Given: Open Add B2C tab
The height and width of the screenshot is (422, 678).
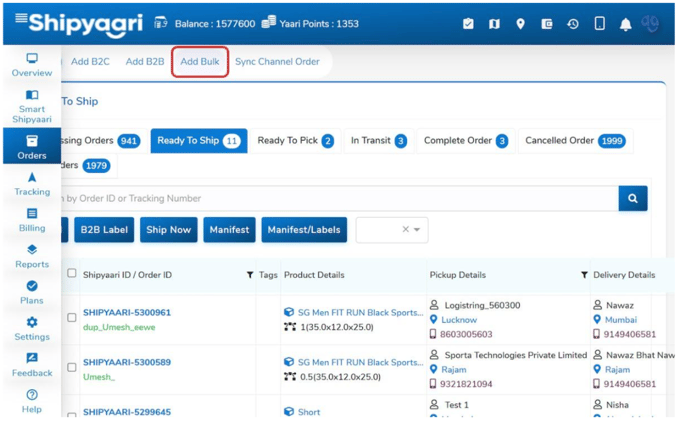Looking at the screenshot, I should tap(90, 62).
